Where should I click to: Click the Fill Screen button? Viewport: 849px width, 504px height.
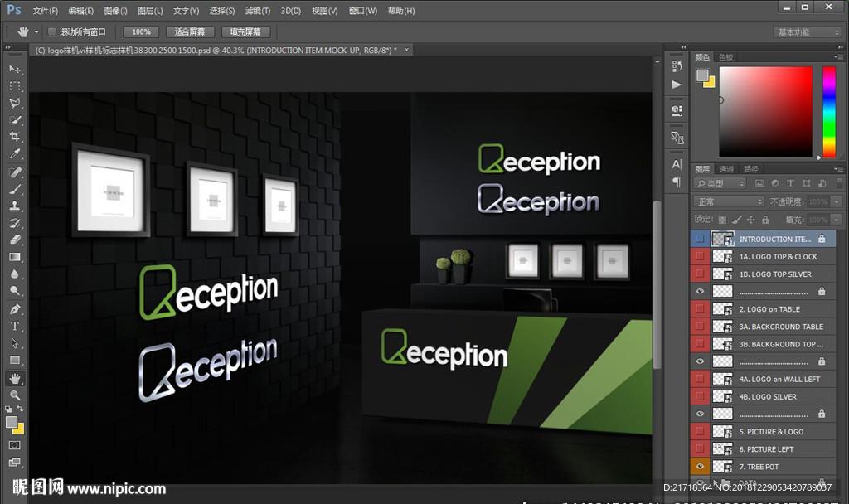(245, 32)
